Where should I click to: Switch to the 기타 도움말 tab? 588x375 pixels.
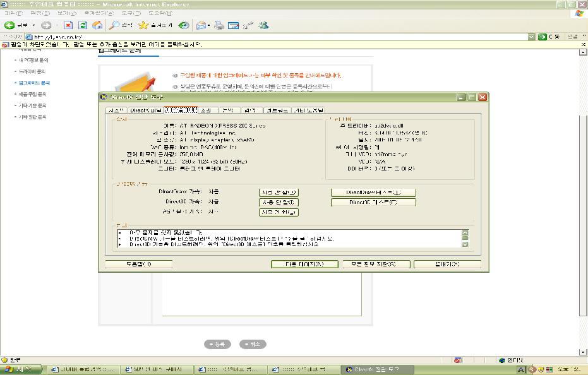pyautogui.click(x=308, y=110)
